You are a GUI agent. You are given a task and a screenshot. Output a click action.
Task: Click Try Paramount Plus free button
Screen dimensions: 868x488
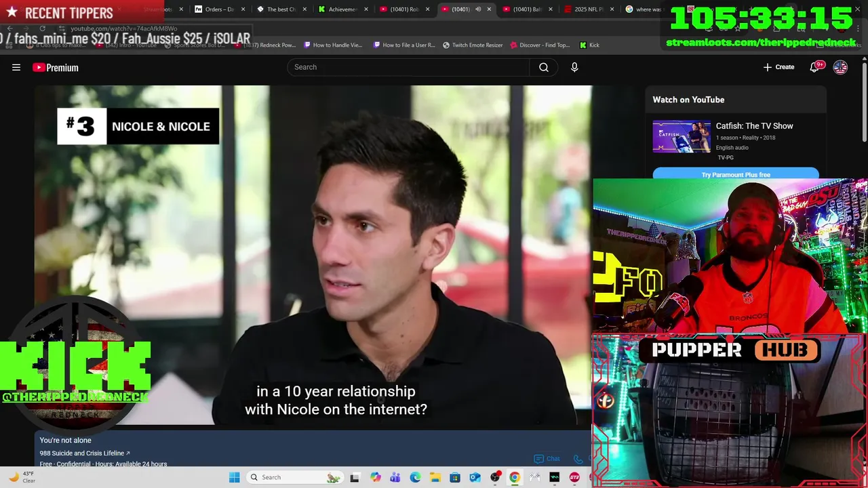pos(736,174)
